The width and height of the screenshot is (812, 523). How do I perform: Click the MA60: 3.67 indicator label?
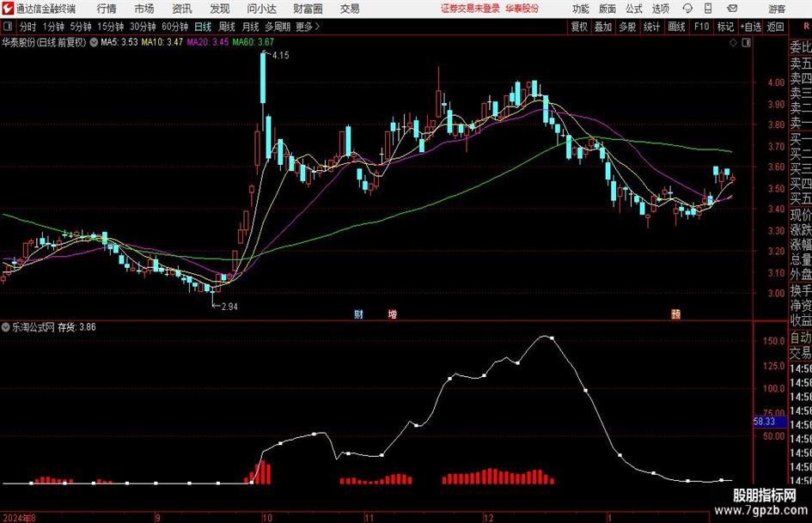tap(253, 42)
